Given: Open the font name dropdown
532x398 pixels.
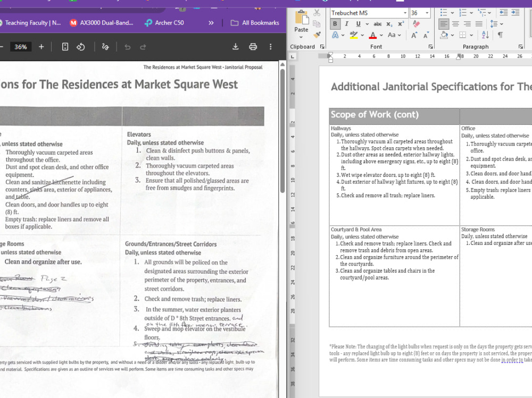Looking at the screenshot, I should click(405, 13).
